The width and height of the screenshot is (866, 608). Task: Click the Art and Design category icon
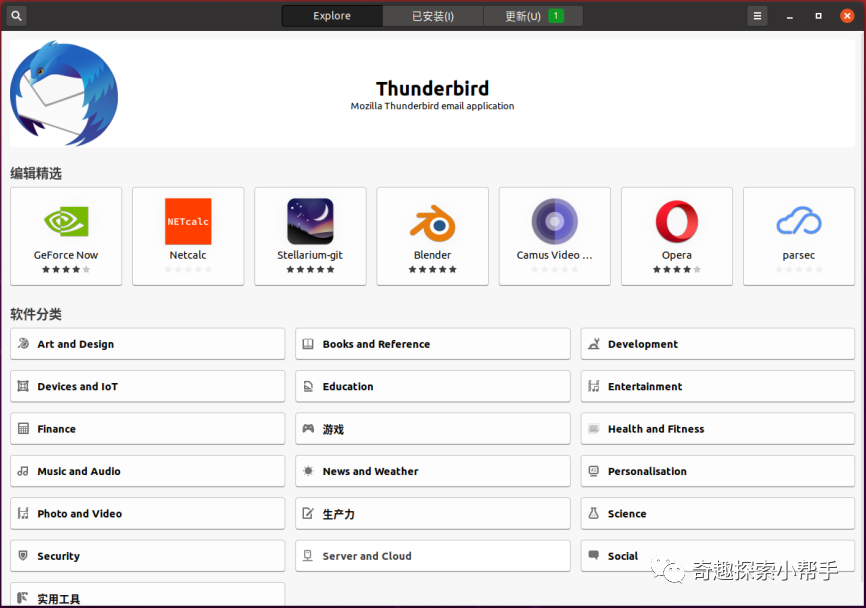pos(23,343)
